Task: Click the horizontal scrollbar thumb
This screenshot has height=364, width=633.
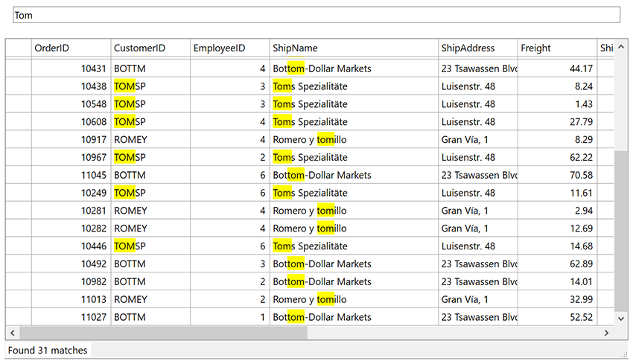Action: pyautogui.click(x=162, y=333)
